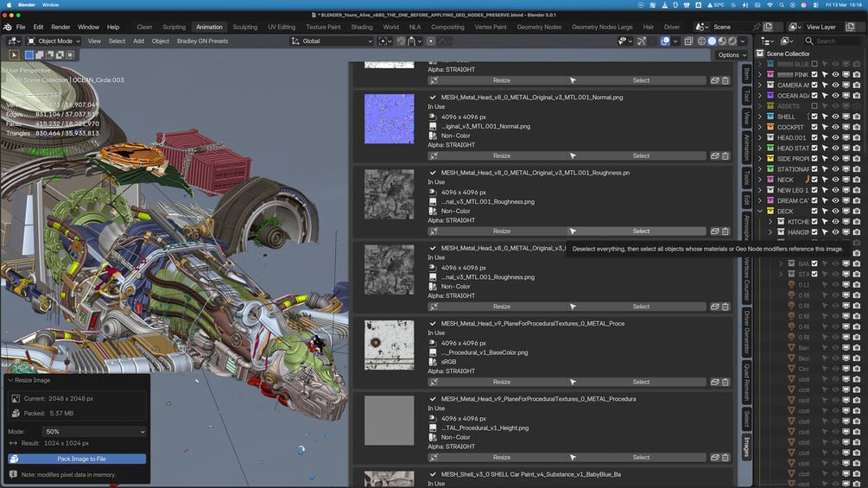Switch to Sculpting workspace tab
This screenshot has height=488, width=868.
tap(244, 27)
